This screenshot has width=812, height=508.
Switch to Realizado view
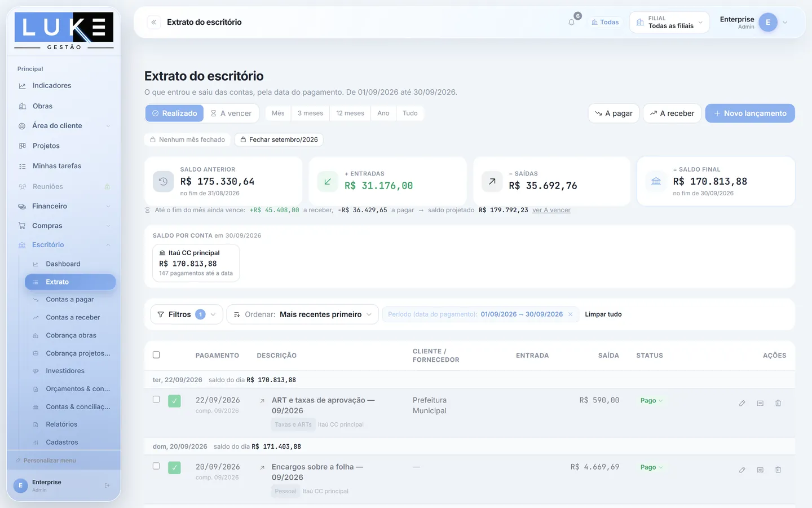click(x=175, y=113)
